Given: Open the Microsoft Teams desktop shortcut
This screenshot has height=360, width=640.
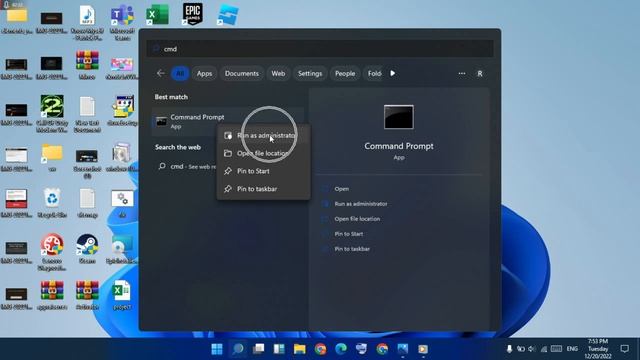Looking at the screenshot, I should [x=122, y=22].
